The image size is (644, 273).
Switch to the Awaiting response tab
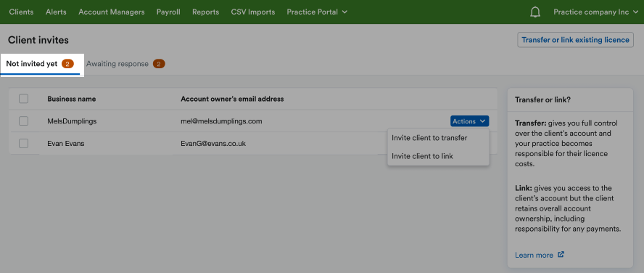tap(125, 64)
